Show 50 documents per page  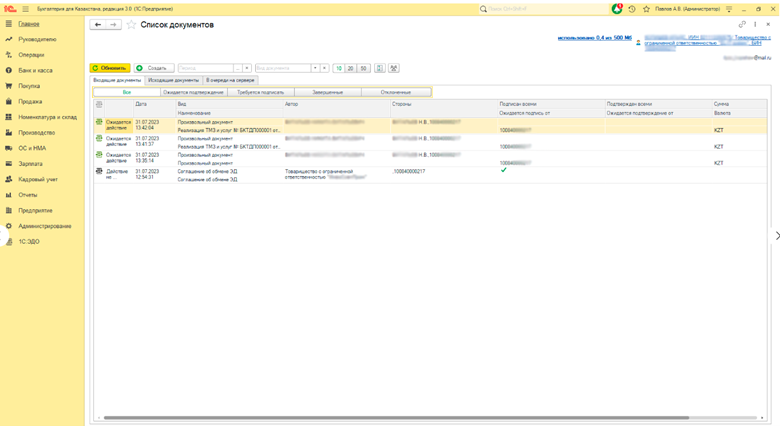363,68
